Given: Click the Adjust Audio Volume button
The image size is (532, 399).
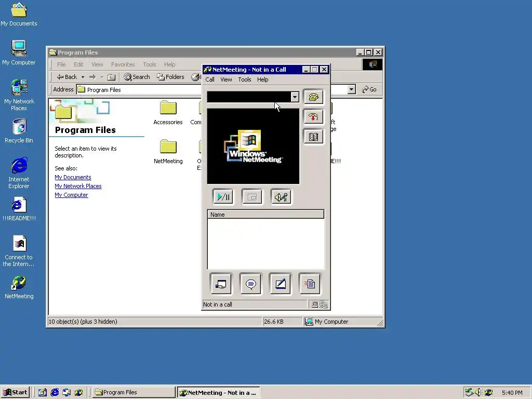Looking at the screenshot, I should [281, 197].
